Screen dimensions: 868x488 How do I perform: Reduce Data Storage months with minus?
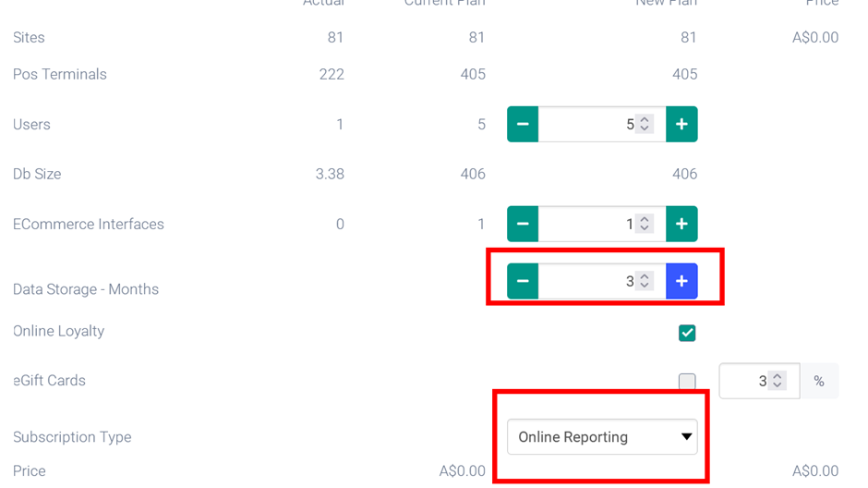pyautogui.click(x=523, y=282)
